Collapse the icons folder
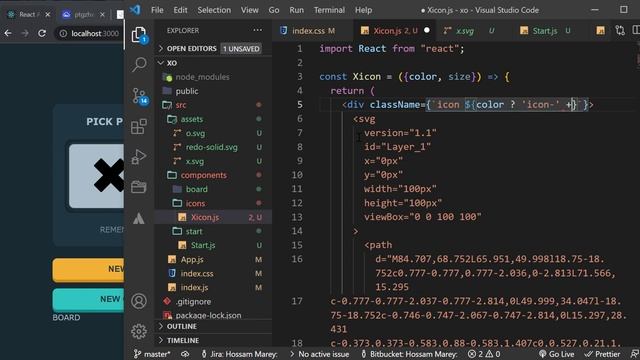The image size is (640, 360). 213,203
